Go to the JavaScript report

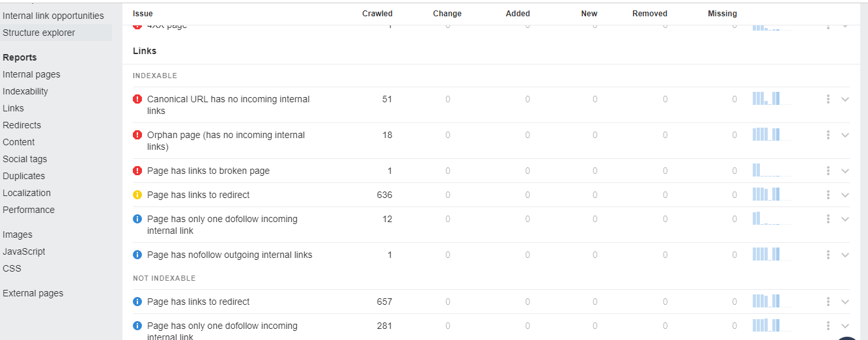point(23,251)
